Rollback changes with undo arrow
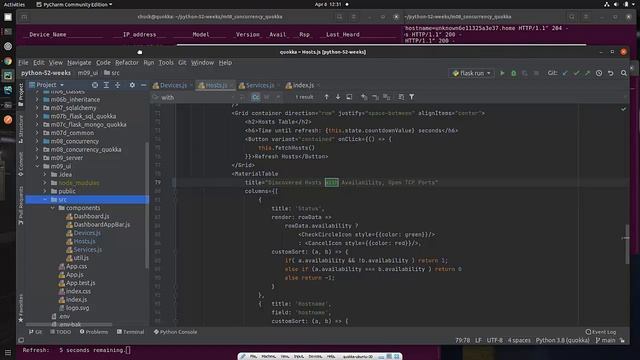 [x=611, y=73]
